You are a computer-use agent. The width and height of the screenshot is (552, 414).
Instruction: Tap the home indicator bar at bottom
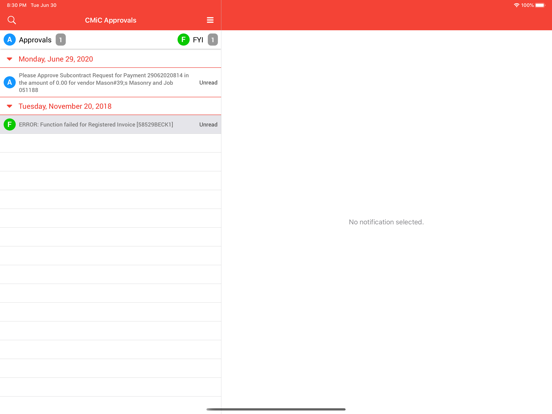coord(276,409)
